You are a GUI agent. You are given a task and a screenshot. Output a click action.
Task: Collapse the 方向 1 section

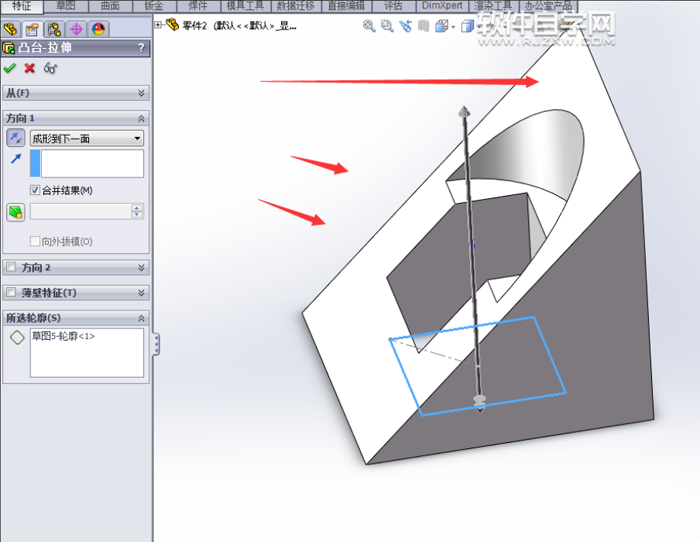click(141, 118)
